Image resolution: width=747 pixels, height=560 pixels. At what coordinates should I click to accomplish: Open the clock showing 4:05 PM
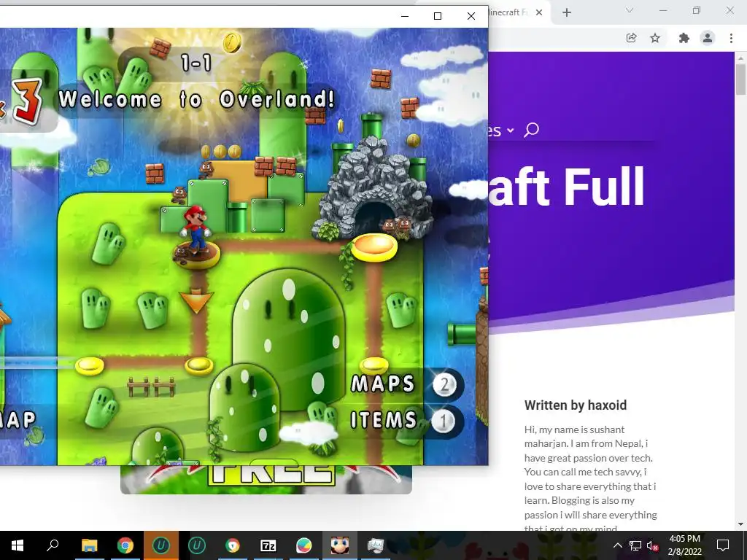(x=684, y=545)
